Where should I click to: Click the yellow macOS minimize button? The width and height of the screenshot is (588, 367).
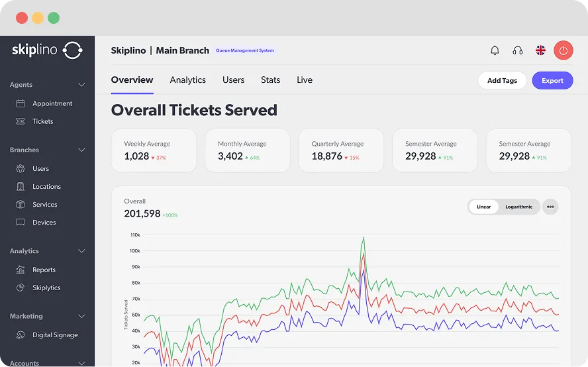38,18
